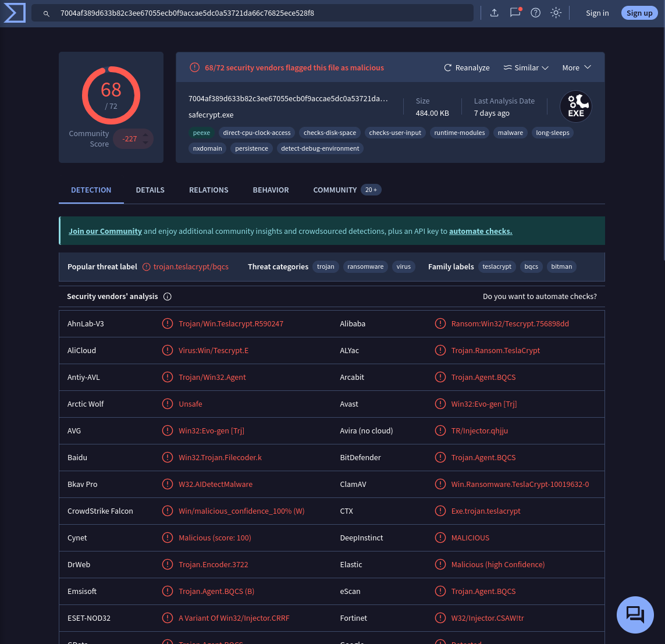Switch to the COMMUNITY tab
The height and width of the screenshot is (644, 665).
click(347, 190)
